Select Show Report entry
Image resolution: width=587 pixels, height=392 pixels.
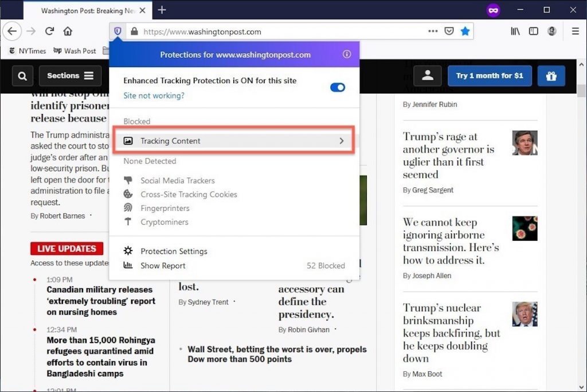coord(163,265)
